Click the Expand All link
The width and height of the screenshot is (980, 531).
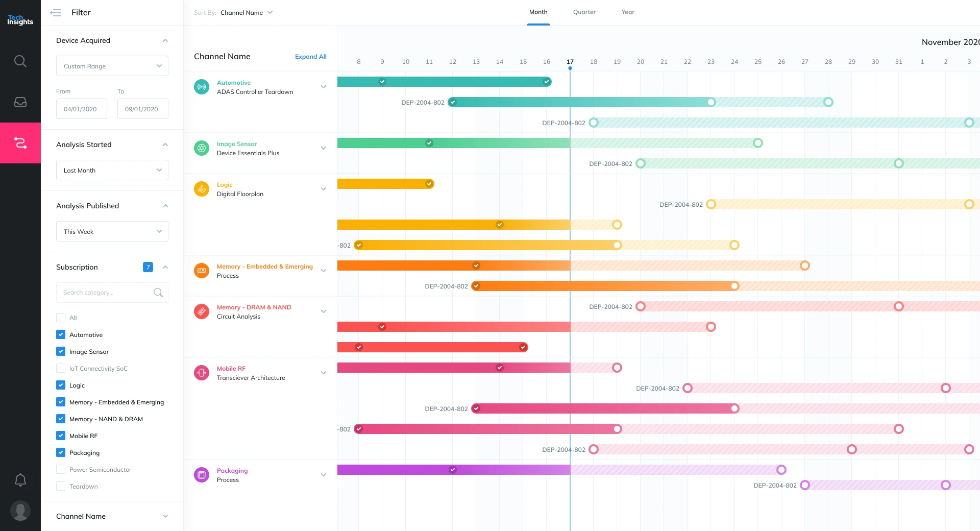310,57
